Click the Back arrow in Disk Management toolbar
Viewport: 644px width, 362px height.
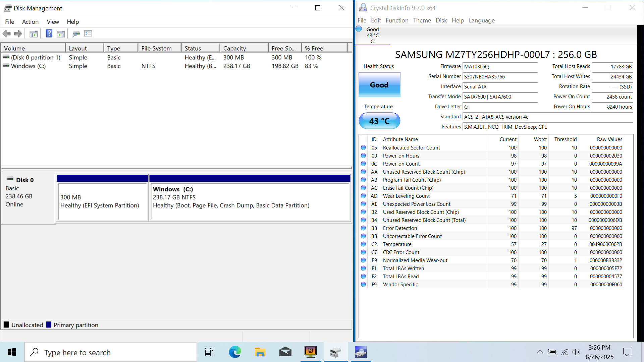click(x=6, y=34)
